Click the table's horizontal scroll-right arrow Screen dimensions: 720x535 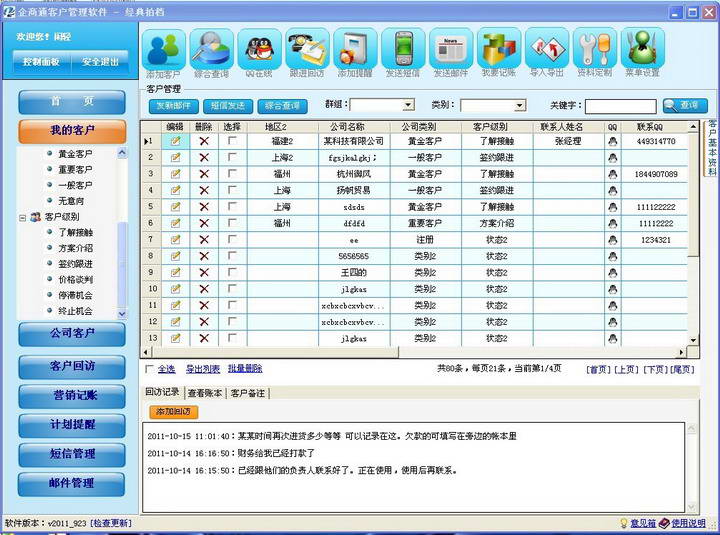point(682,352)
